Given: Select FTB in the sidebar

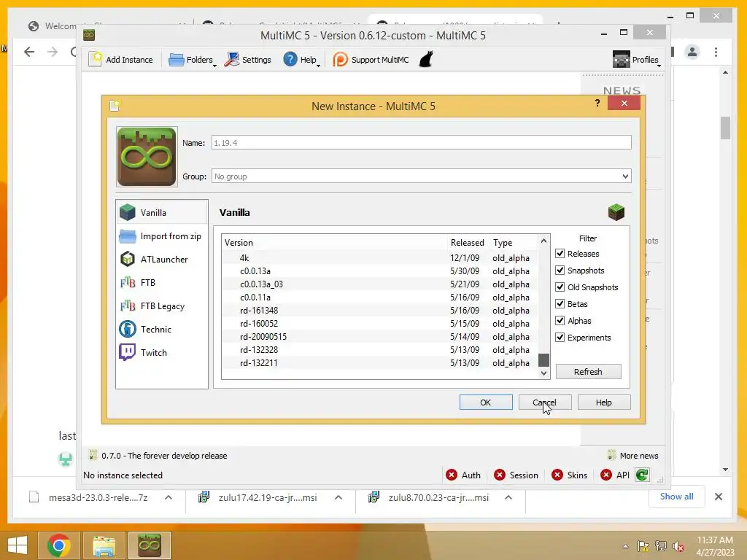Looking at the screenshot, I should pyautogui.click(x=162, y=282).
